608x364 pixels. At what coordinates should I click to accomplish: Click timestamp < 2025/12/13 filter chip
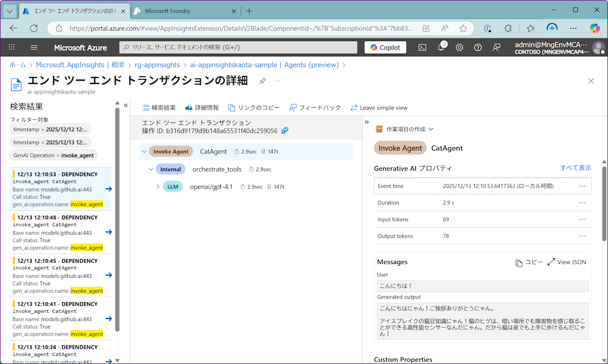(51, 142)
